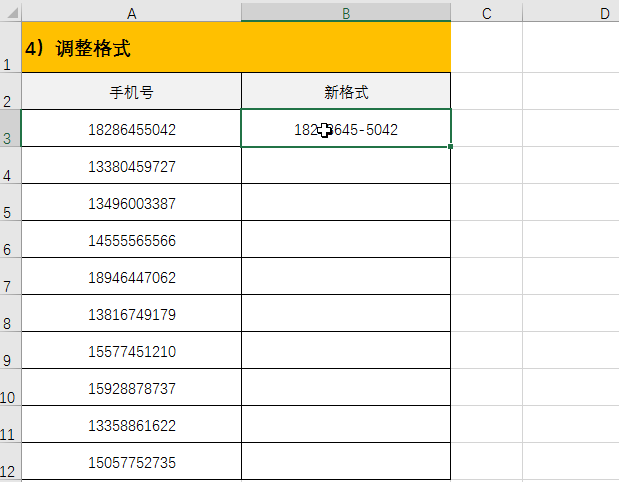
Task: Select row 8 header
Action: [x=10, y=313]
